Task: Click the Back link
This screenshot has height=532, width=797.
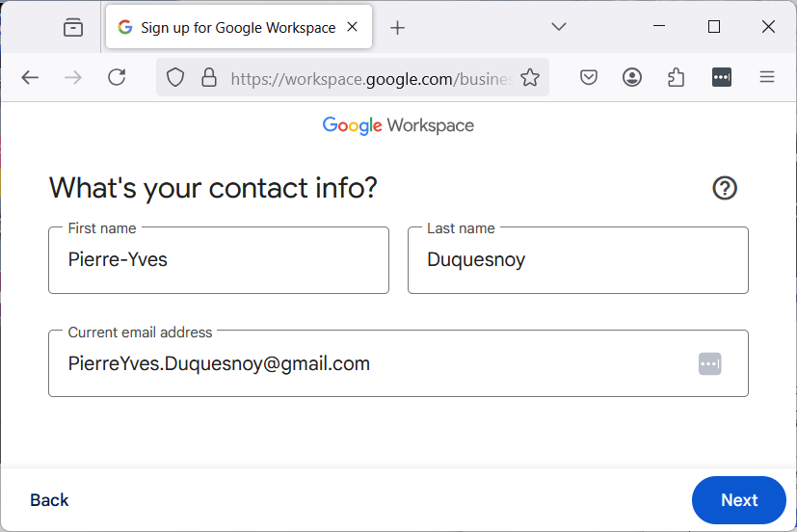Action: pyautogui.click(x=49, y=500)
